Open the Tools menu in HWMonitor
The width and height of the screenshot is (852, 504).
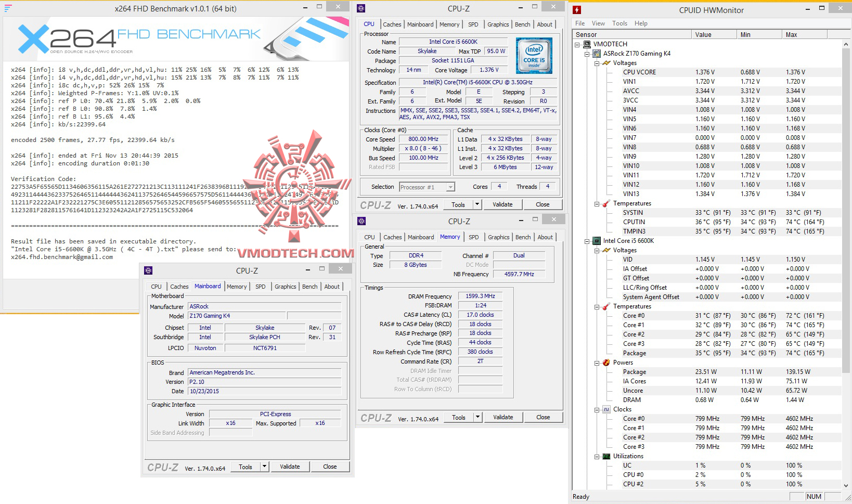pos(619,23)
